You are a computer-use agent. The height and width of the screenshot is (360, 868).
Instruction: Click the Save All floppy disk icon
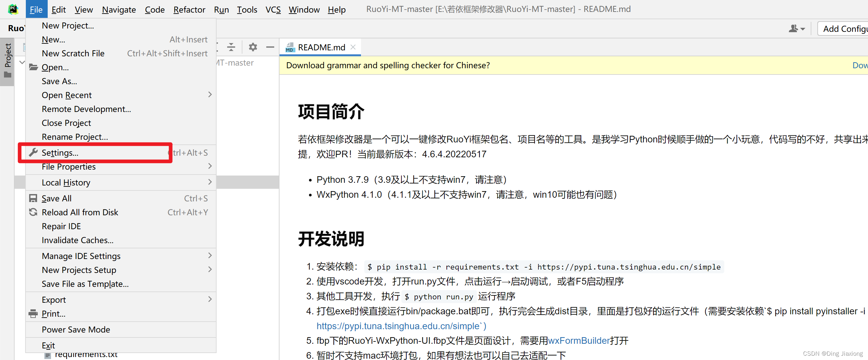pyautogui.click(x=33, y=198)
